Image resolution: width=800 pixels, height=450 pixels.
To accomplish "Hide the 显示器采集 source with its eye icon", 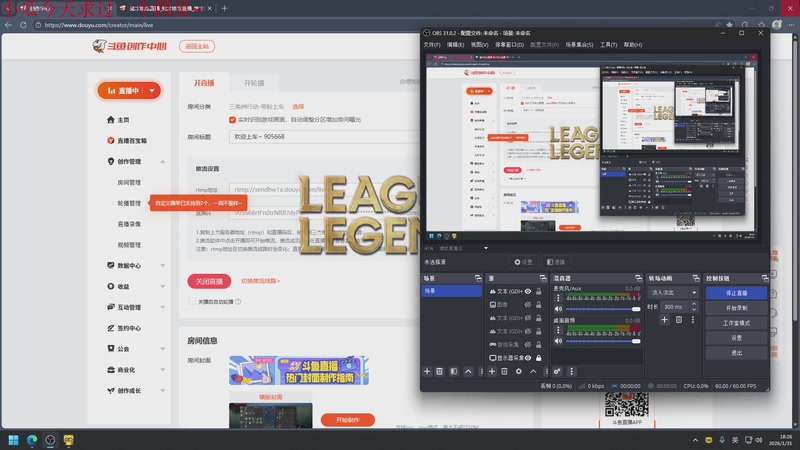I will 528,358.
